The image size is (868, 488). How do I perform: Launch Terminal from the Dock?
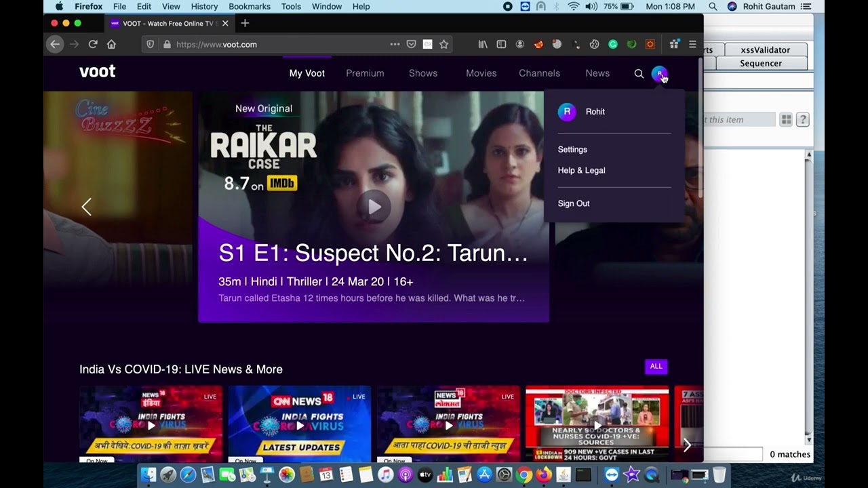click(x=583, y=474)
